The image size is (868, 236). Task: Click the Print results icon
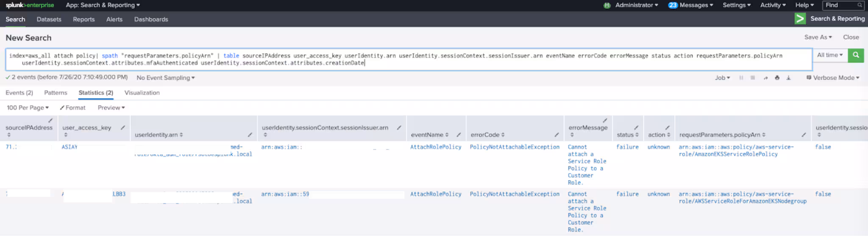point(777,78)
